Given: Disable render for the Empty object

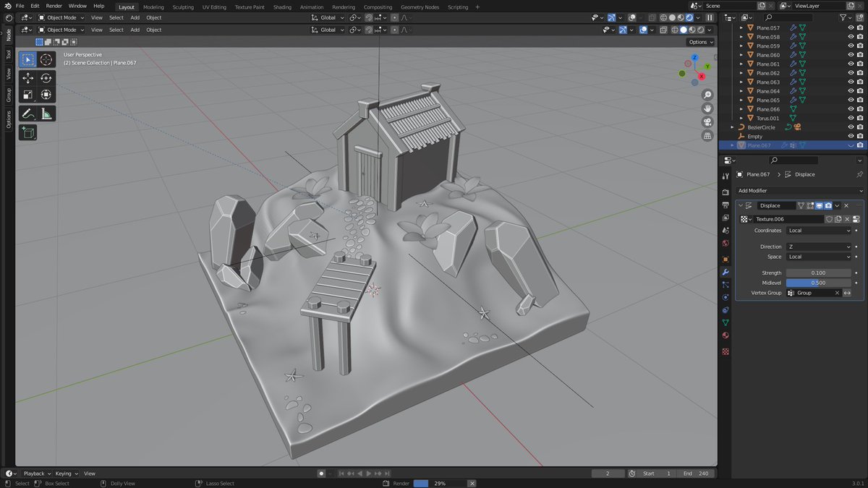Looking at the screenshot, I should (x=860, y=136).
